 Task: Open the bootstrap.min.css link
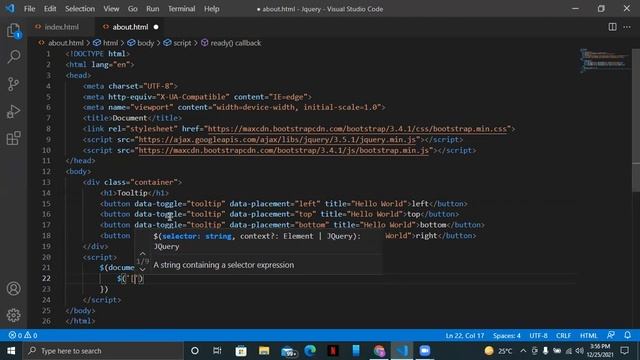pos(357,129)
